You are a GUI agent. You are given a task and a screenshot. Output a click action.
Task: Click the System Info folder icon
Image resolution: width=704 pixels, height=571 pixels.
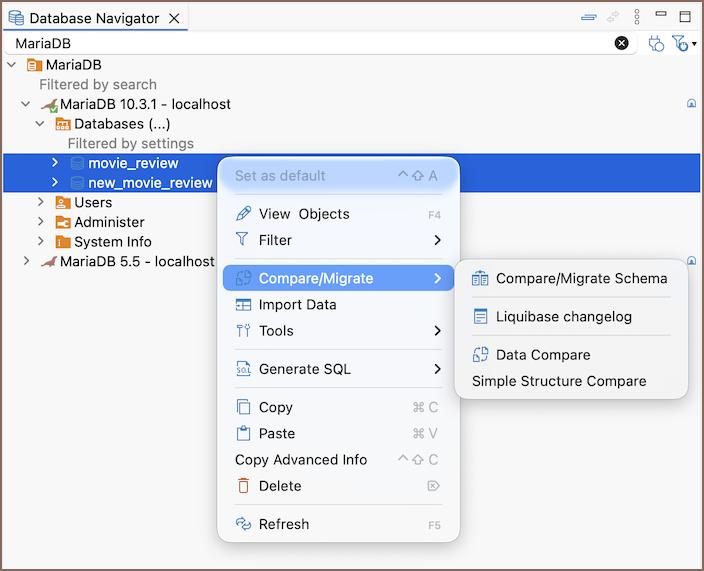tap(63, 242)
